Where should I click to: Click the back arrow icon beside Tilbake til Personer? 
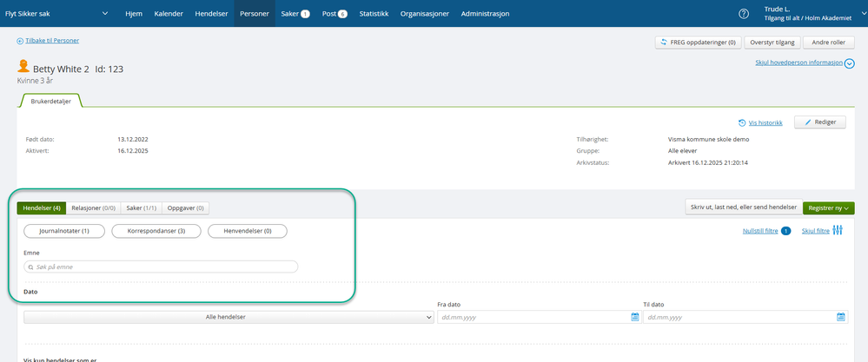click(21, 41)
